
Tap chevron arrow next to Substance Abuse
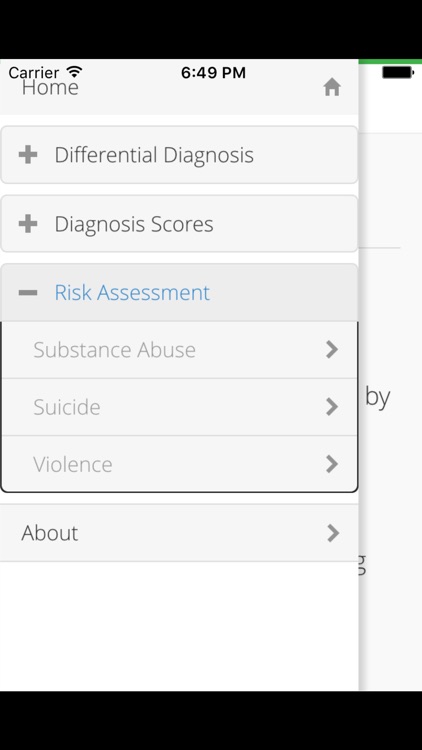click(x=332, y=350)
